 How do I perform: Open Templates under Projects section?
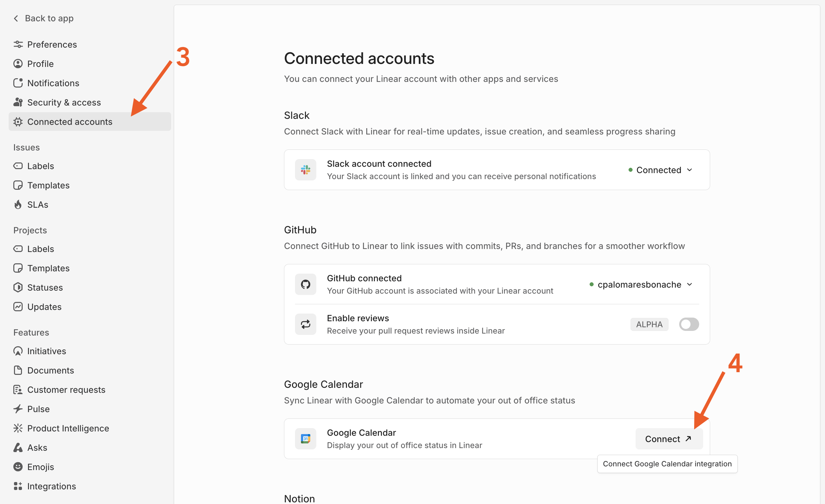click(90, 268)
